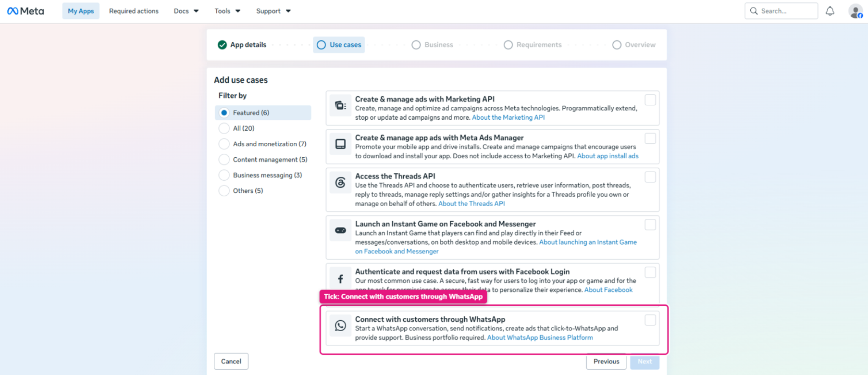The width and height of the screenshot is (868, 375).
Task: Click the Next button
Action: tap(645, 362)
